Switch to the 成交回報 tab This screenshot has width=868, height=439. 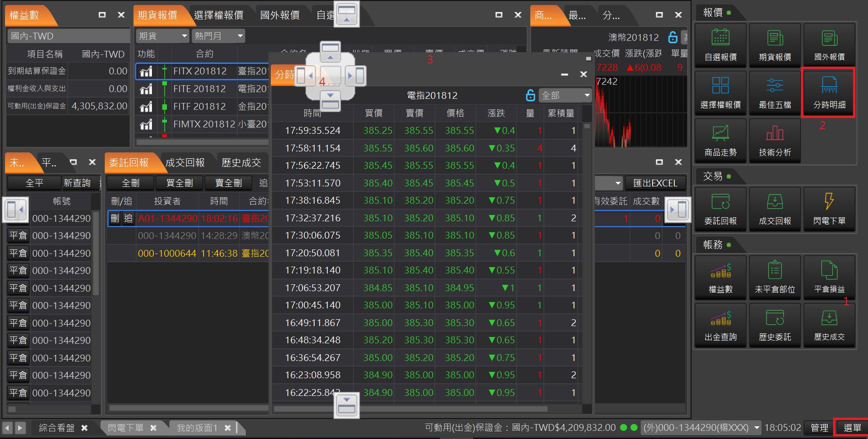point(185,162)
